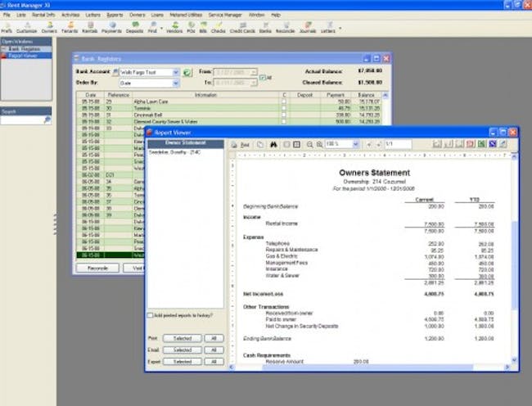Click the Export Selected button
This screenshot has width=532, height=406.
183,362
